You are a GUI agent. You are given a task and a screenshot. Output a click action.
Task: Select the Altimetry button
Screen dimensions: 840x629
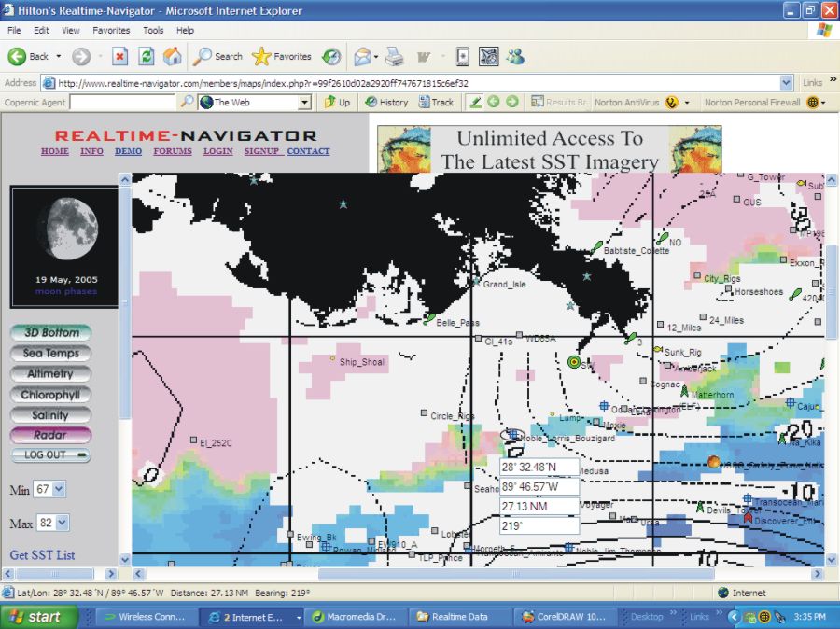(x=51, y=373)
